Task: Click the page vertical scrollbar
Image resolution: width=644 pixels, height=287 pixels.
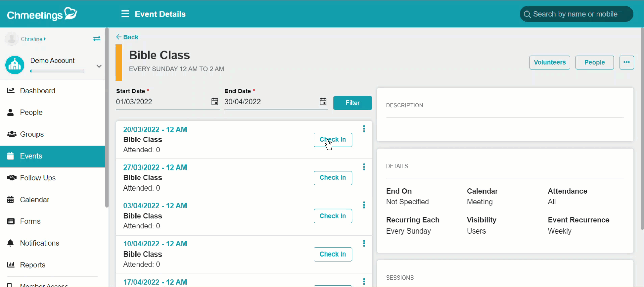Action: pos(642,129)
